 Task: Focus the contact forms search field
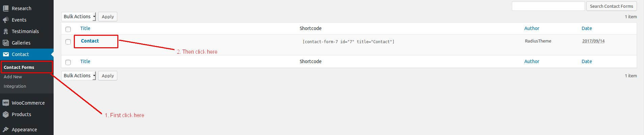tap(548, 6)
